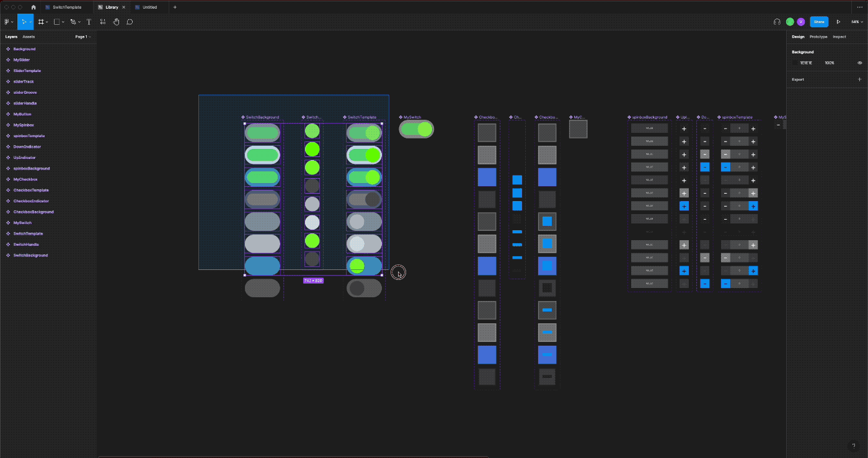Open the Move tool options chevron
Image resolution: width=868 pixels, height=458 pixels.
click(30, 22)
